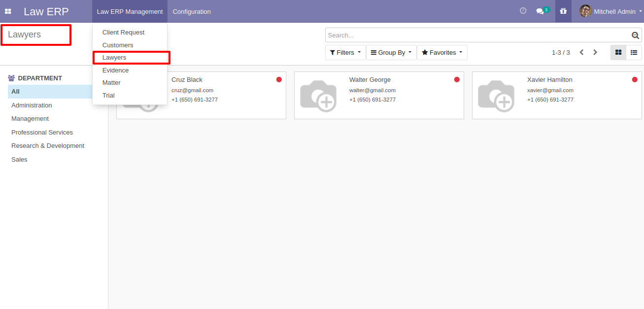Switch to kanban view
Screen dimensions: 644x309
tap(618, 52)
